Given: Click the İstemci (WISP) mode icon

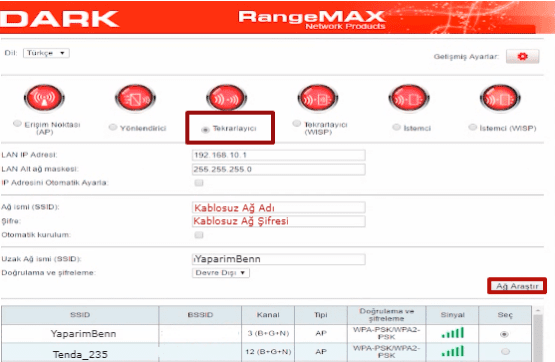Looking at the screenshot, I should (x=500, y=98).
